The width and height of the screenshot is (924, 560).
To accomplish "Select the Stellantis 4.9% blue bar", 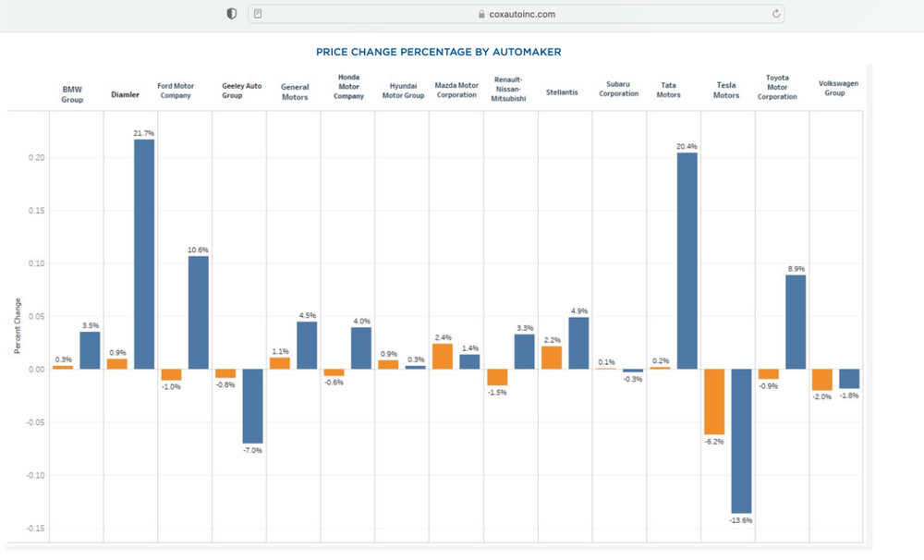I will click(578, 343).
